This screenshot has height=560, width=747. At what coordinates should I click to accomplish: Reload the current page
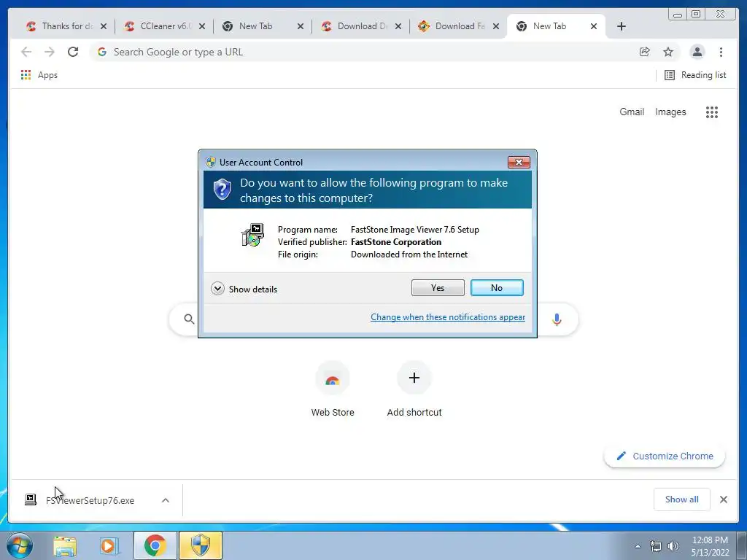tap(73, 52)
